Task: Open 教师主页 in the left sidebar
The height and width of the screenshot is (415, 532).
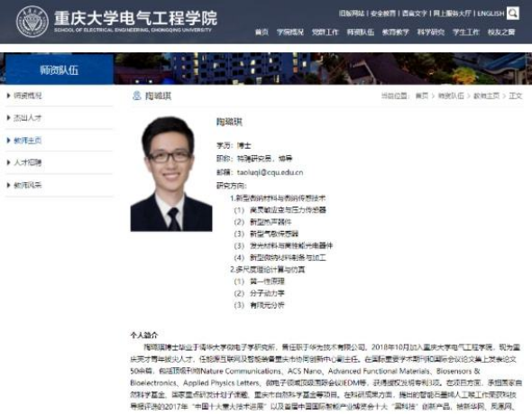Action: pyautogui.click(x=27, y=140)
